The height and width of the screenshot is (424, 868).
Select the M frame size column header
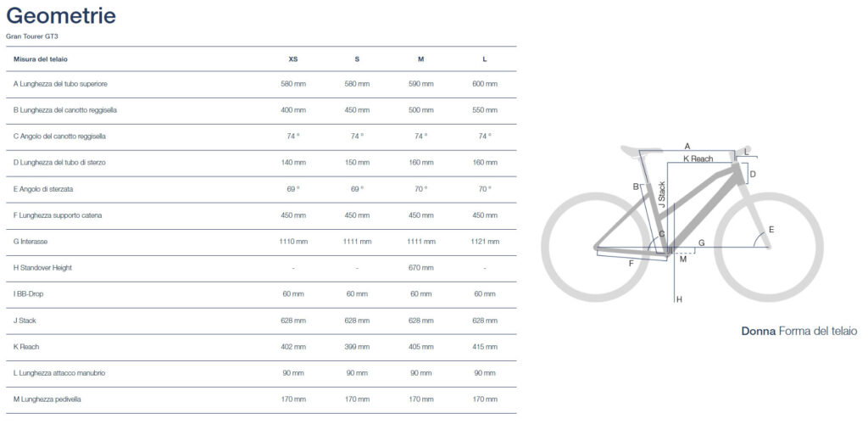pyautogui.click(x=420, y=59)
